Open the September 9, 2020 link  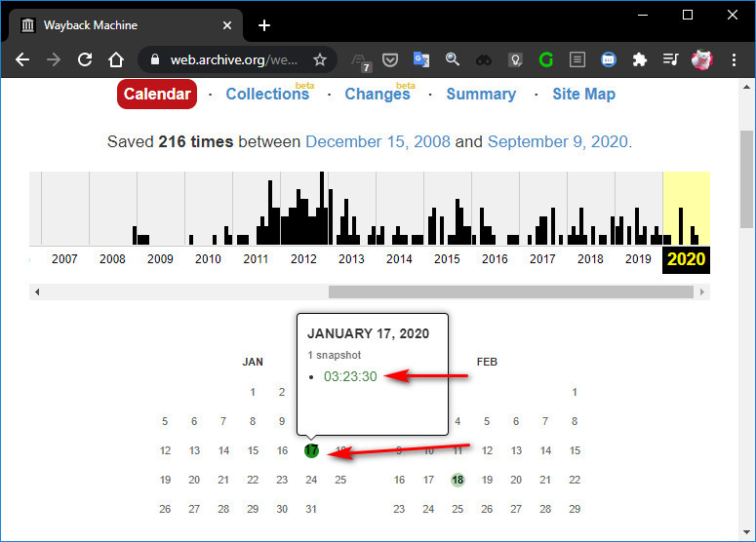tap(558, 141)
